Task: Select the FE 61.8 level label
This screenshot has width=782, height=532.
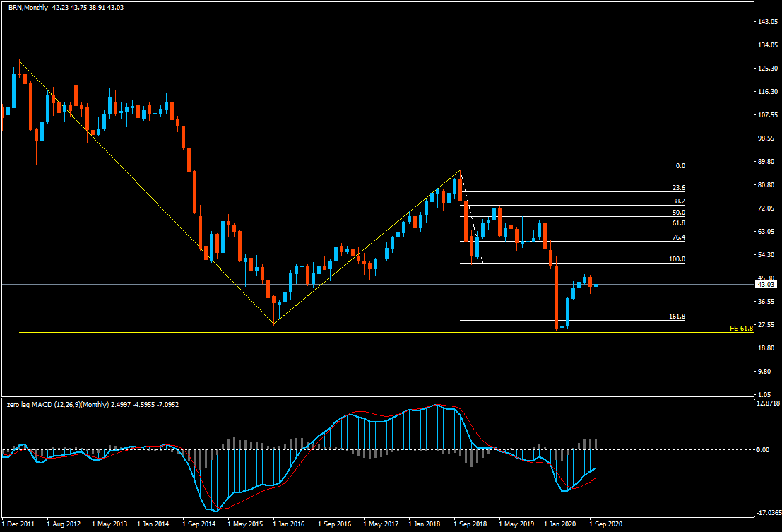Action: pyautogui.click(x=741, y=328)
